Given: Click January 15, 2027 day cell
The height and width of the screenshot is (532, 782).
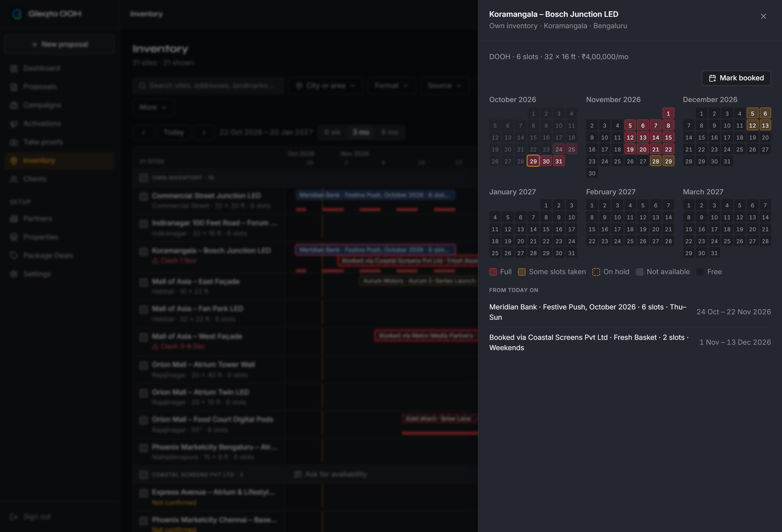Looking at the screenshot, I should coord(546,229).
